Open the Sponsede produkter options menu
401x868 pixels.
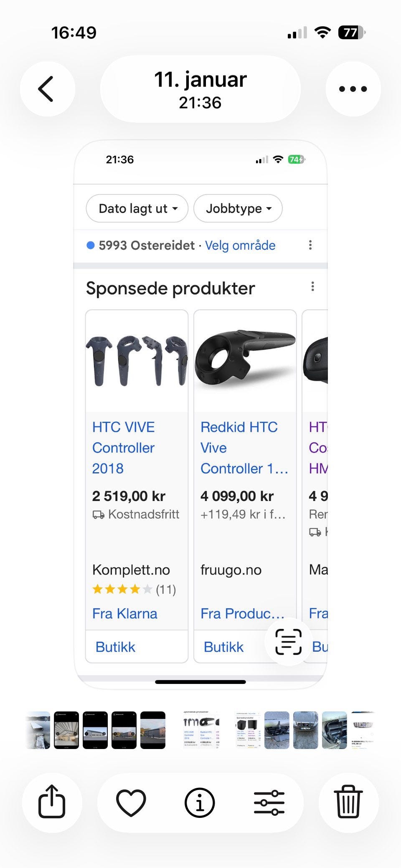tap(312, 287)
